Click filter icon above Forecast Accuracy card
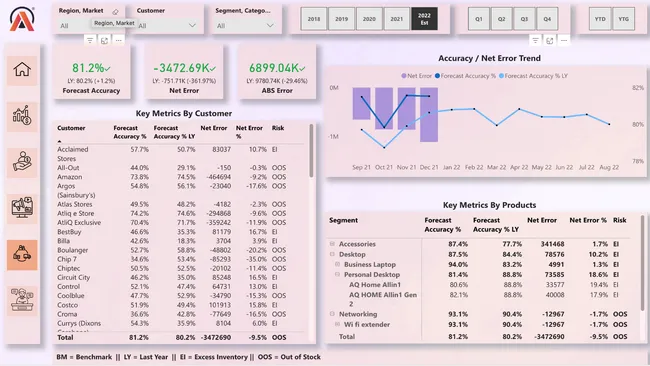650x366 pixels. [x=90, y=40]
